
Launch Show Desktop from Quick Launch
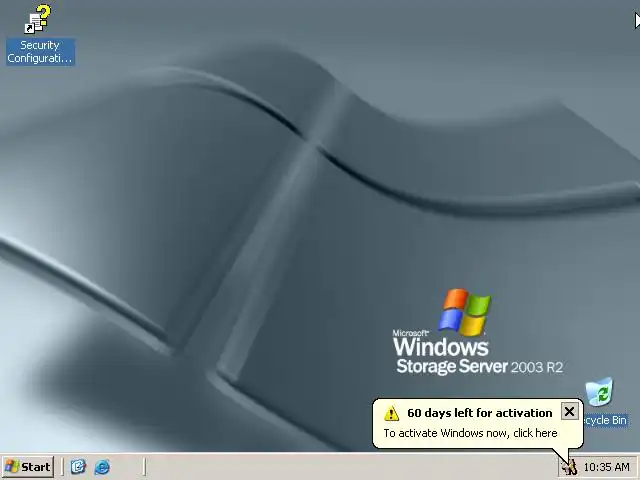(x=78, y=467)
